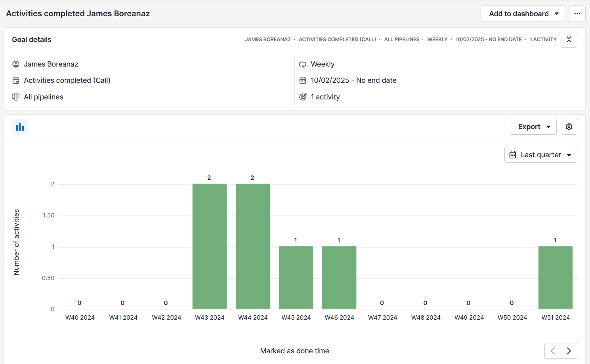Open the more options ellipsis menu

[577, 13]
